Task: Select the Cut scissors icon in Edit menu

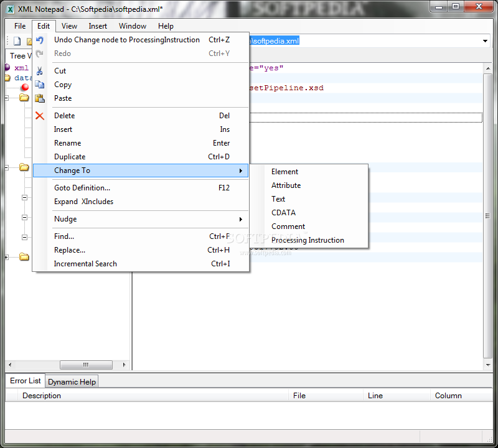Action: click(x=40, y=70)
